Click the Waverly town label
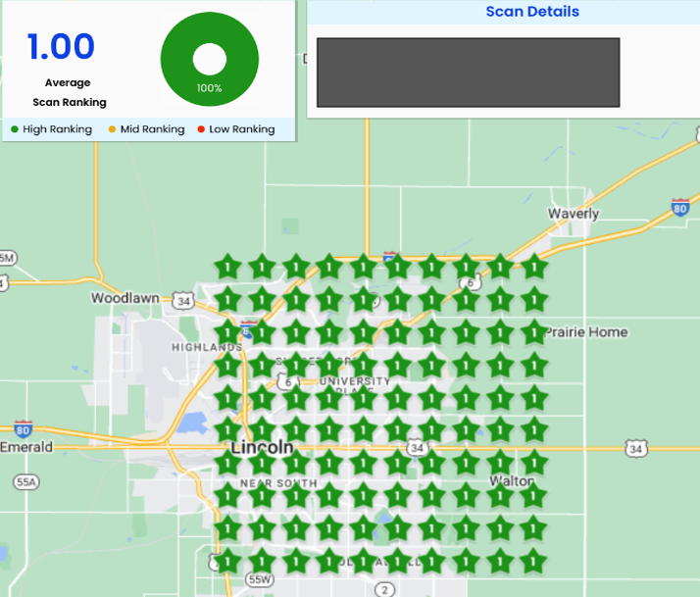 click(574, 214)
